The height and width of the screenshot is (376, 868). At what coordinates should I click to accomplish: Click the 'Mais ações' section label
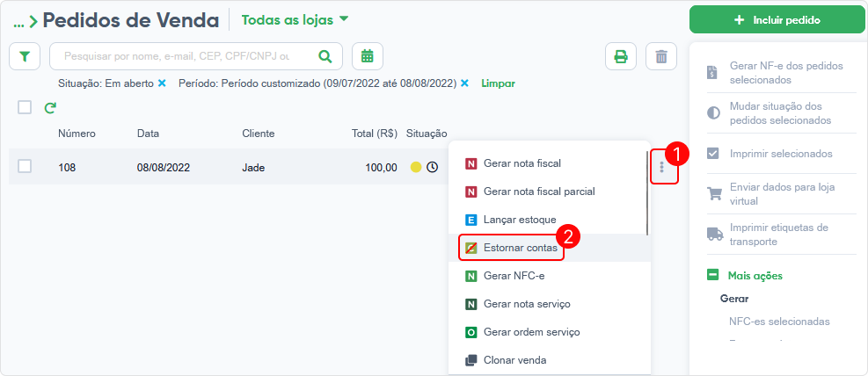(755, 275)
